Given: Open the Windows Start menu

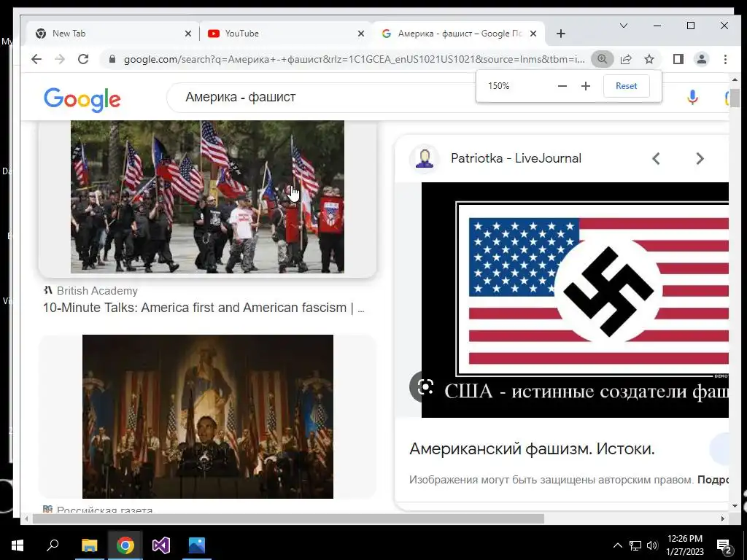Looking at the screenshot, I should pyautogui.click(x=18, y=545).
